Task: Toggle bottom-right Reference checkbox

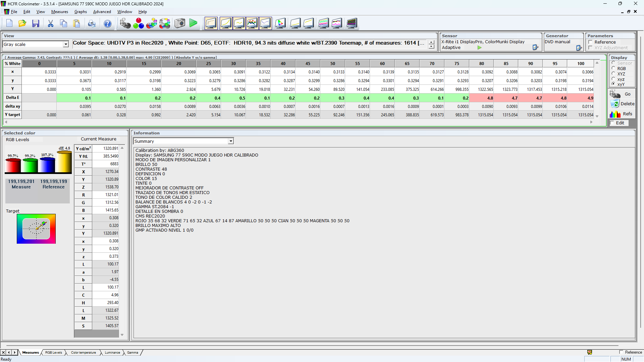Action: (x=621, y=352)
